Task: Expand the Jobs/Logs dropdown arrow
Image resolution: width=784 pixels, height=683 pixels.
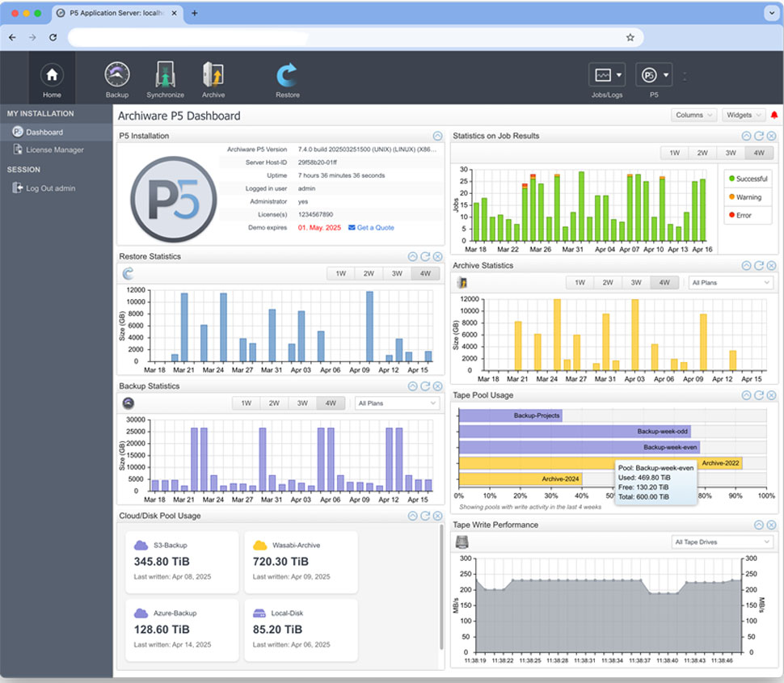Action: coord(619,75)
